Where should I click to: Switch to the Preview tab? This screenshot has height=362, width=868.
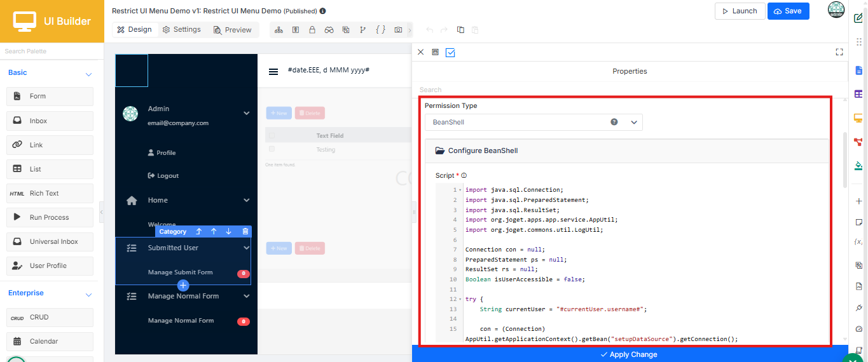(233, 30)
